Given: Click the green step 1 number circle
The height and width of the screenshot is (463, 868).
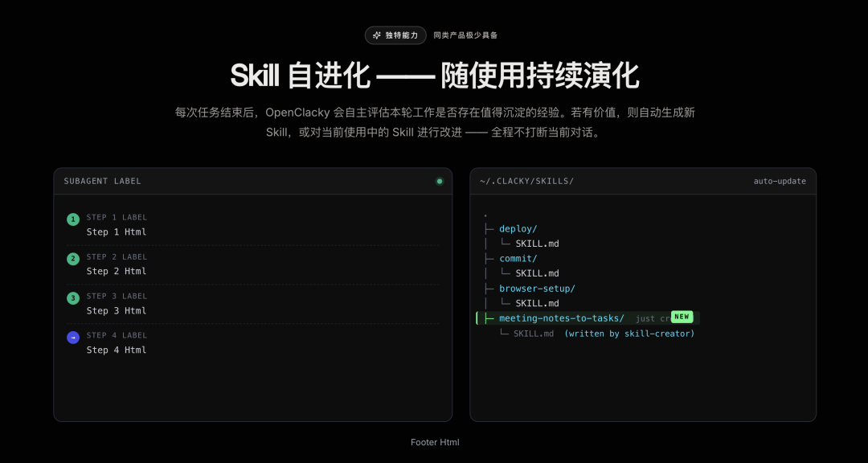Looking at the screenshot, I should pos(73,220).
